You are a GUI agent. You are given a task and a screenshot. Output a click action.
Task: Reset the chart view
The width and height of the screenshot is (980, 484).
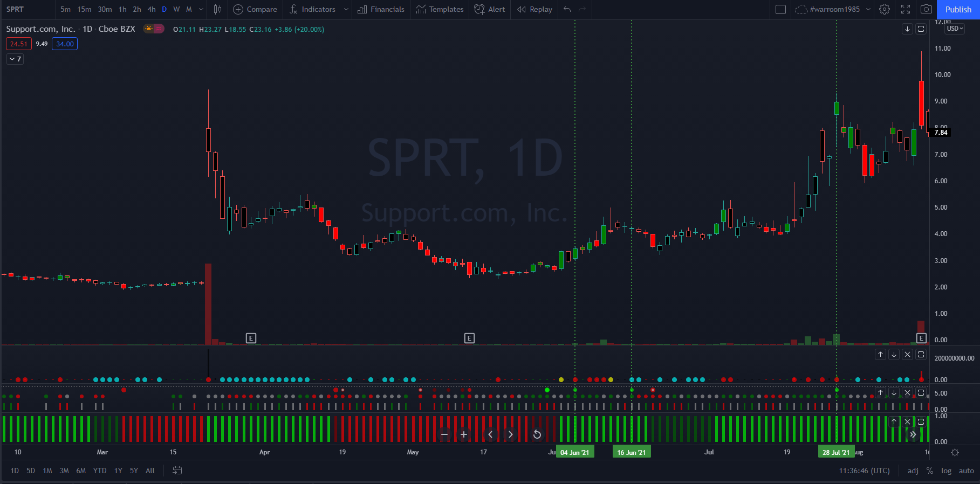click(x=537, y=434)
